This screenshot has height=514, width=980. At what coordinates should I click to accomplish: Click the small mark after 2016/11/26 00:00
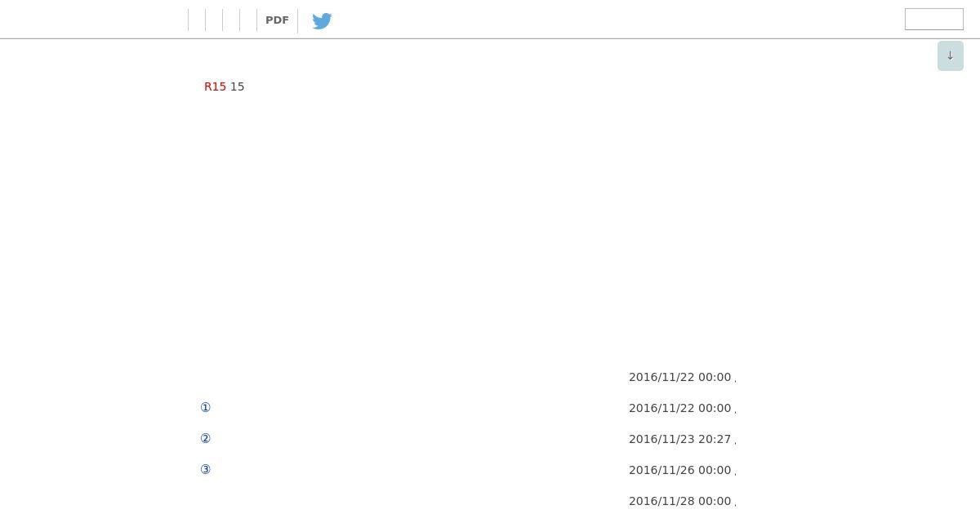click(x=735, y=473)
